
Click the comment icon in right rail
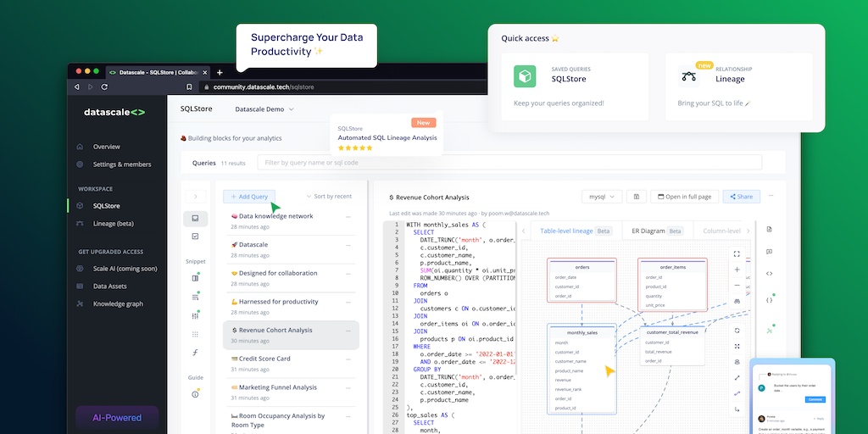pyautogui.click(x=769, y=251)
